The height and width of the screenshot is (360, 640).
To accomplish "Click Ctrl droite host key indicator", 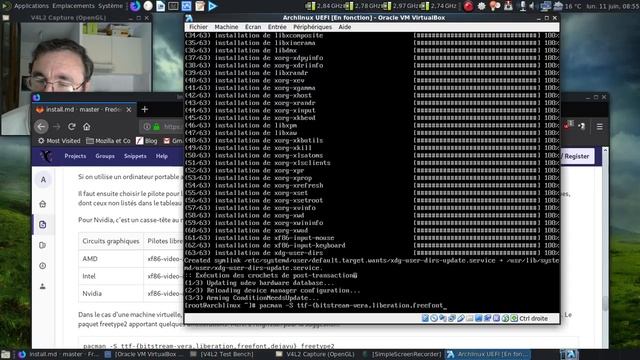I will tap(533, 318).
